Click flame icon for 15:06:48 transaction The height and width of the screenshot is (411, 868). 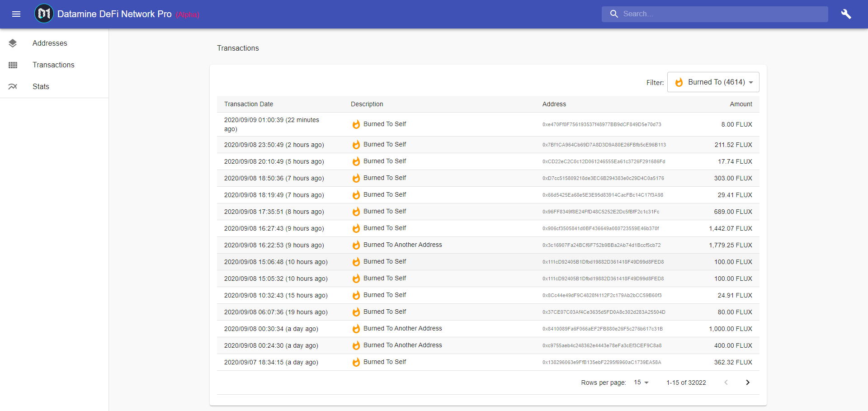coord(356,261)
